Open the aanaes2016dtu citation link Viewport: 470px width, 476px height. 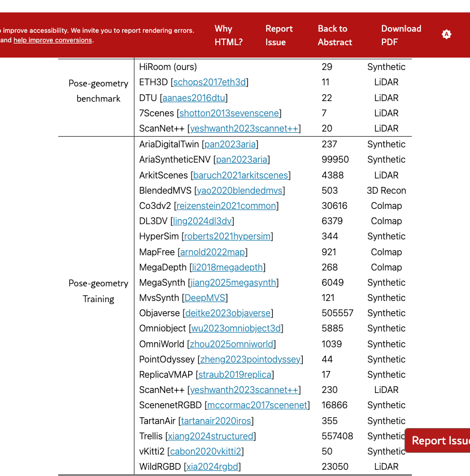tap(194, 98)
